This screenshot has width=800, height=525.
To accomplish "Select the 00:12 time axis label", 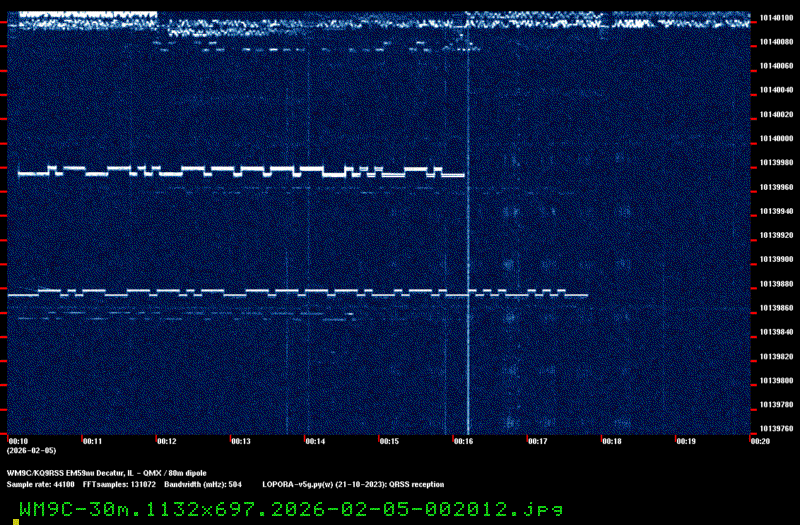I will pos(167,441).
